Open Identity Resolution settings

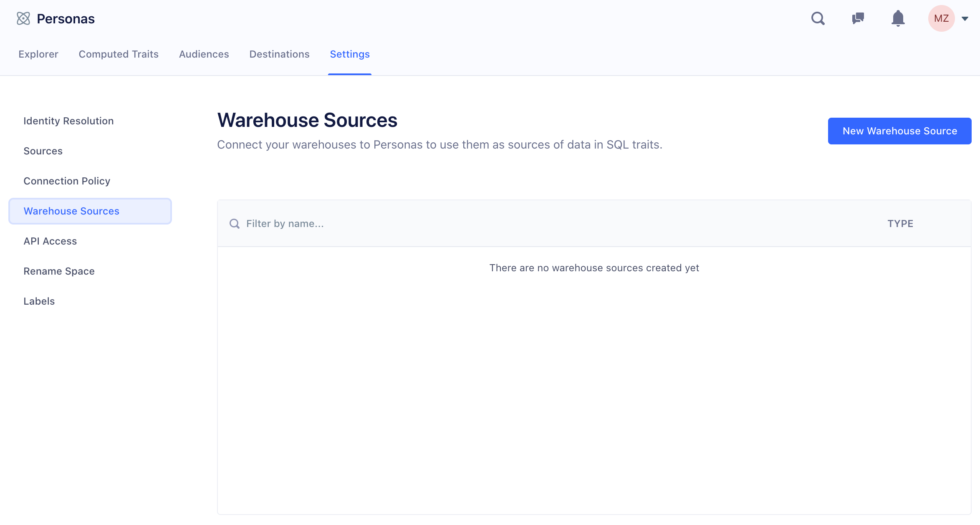68,121
